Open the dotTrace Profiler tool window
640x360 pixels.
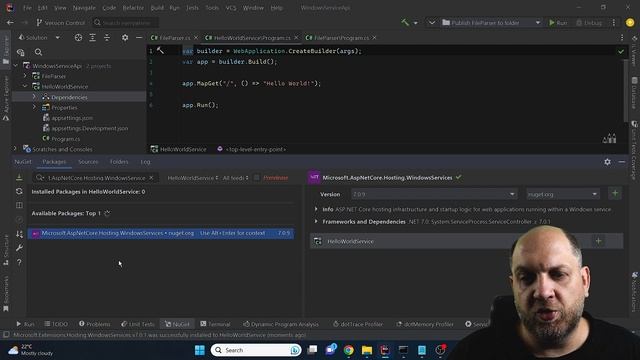coord(358,324)
